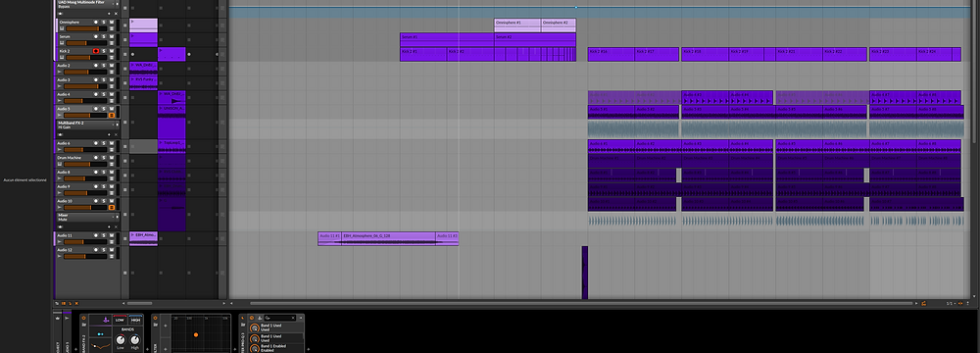Image resolution: width=980 pixels, height=353 pixels.
Task: Toggle orange automation lane button on Audio 5
Action: point(112,115)
